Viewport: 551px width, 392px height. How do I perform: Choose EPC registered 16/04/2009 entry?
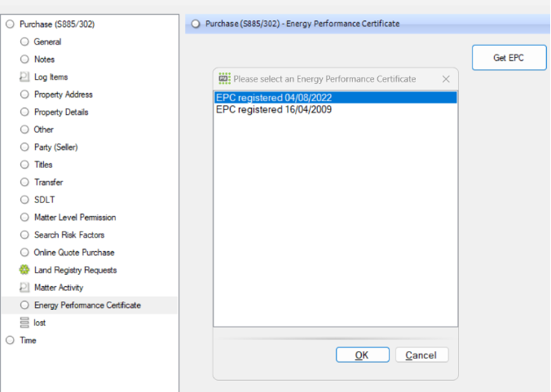pyautogui.click(x=274, y=110)
